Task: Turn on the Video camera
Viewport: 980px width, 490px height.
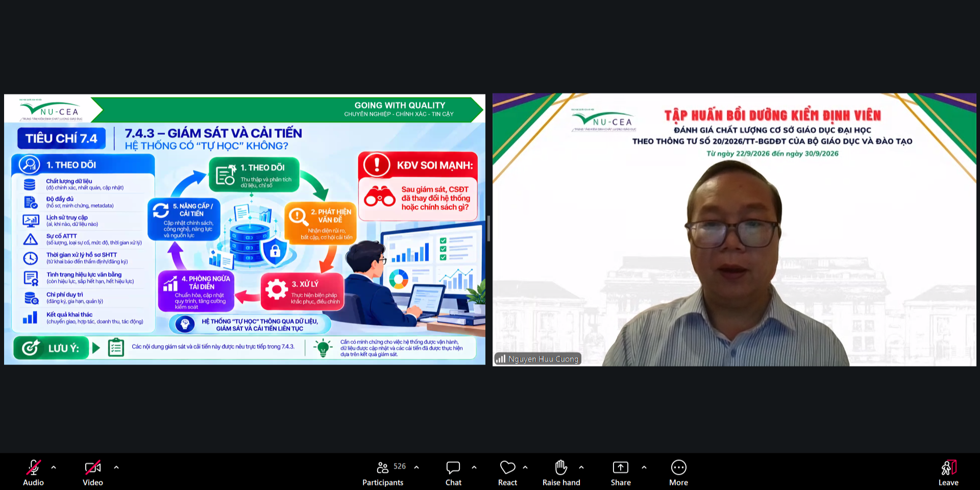Action: 93,468
